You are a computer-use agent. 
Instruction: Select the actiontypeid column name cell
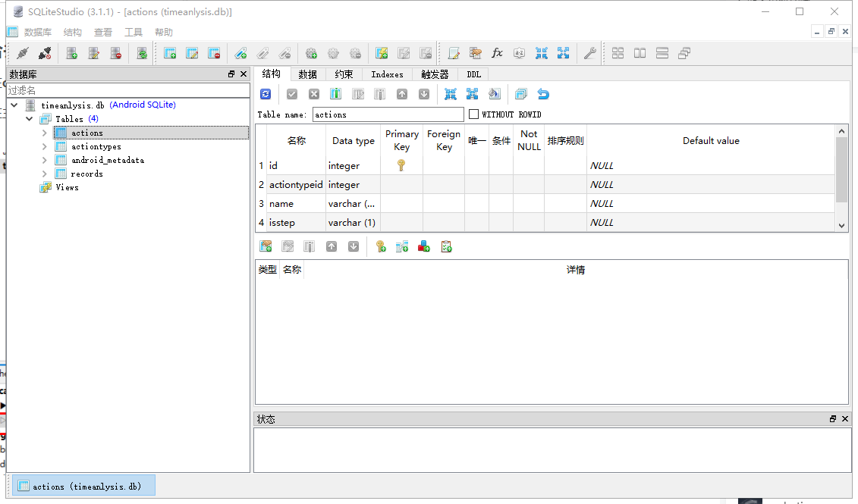click(x=296, y=184)
